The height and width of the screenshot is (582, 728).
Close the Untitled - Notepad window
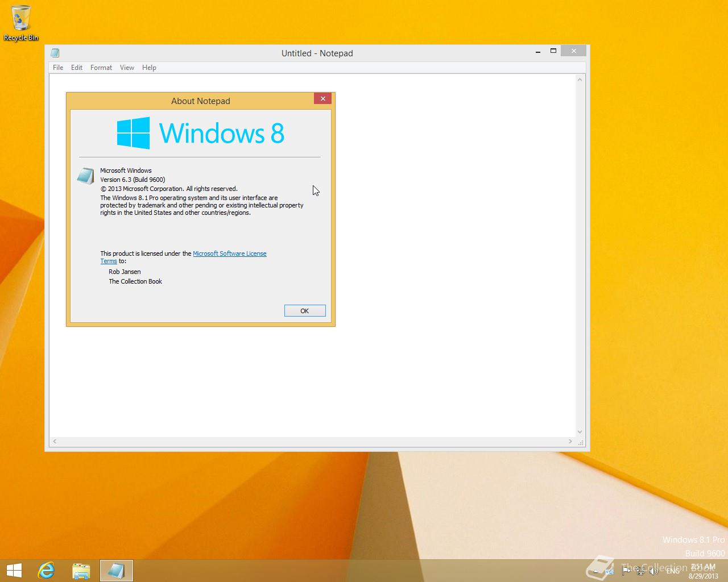tap(574, 51)
